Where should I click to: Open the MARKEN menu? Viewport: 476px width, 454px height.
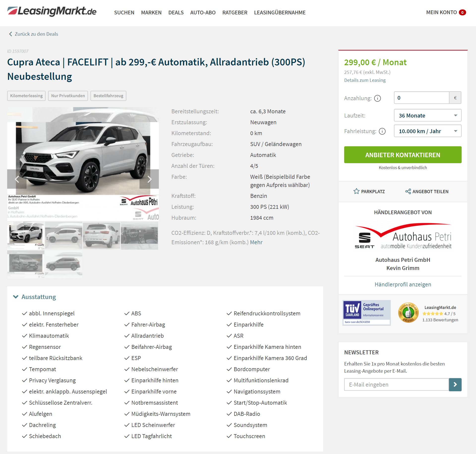pyautogui.click(x=151, y=12)
